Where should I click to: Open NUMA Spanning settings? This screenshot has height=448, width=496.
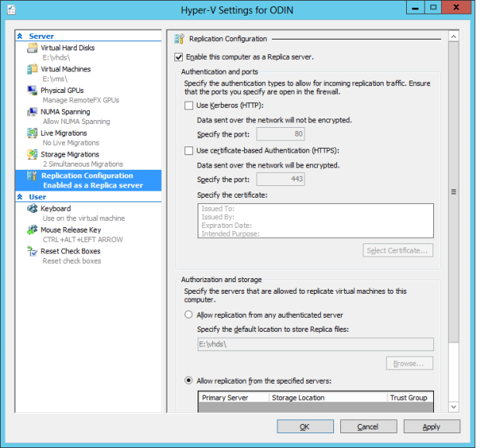(65, 112)
